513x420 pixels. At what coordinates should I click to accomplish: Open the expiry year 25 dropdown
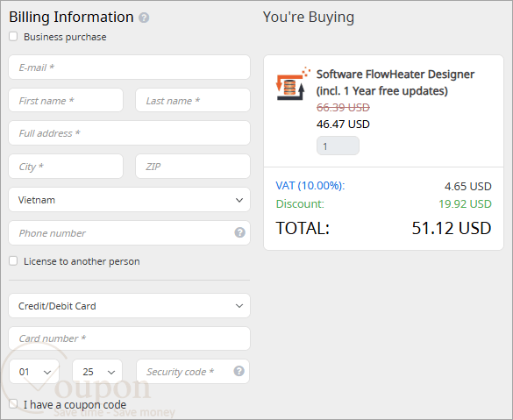[97, 372]
